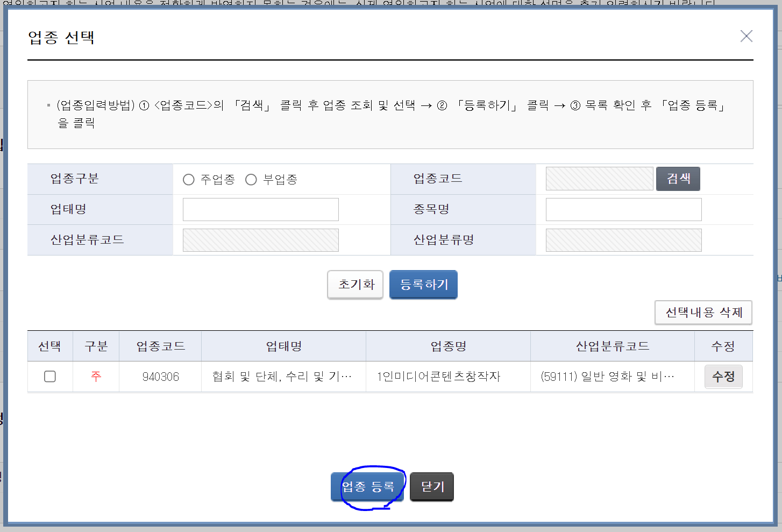
Task: Select the 주업종 radio button
Action: [x=189, y=179]
